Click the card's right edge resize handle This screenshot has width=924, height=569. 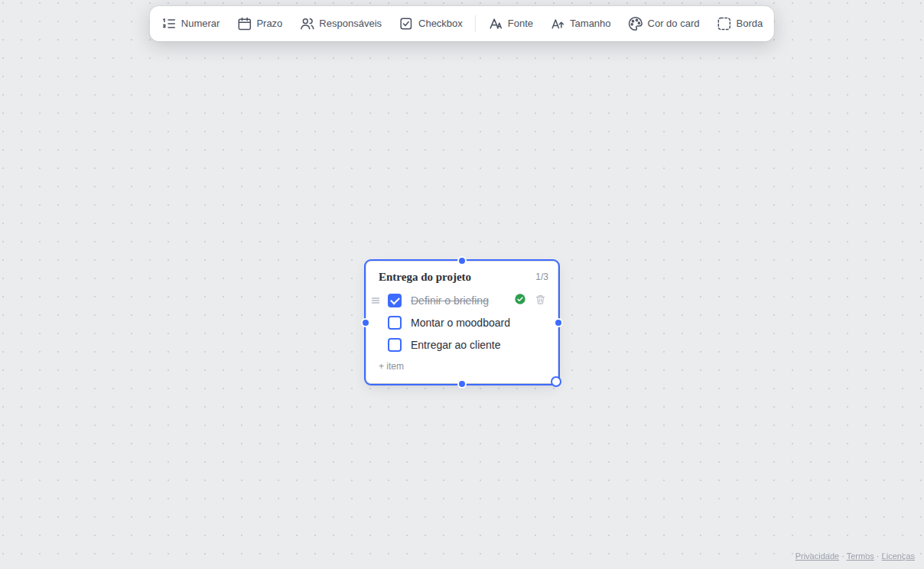pos(558,323)
